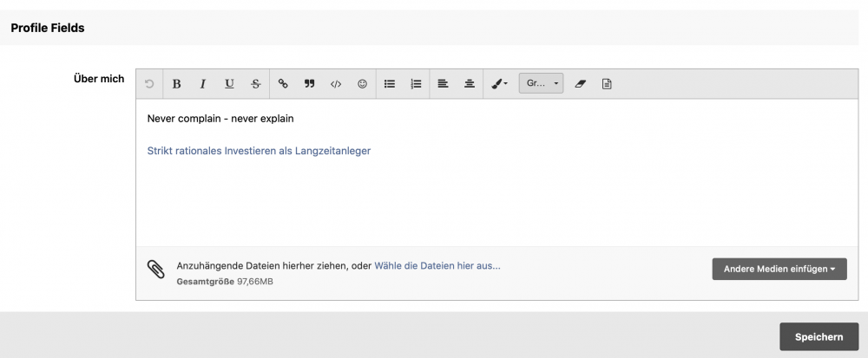Toggle strikethrough formatting
Viewport: 868px width, 358px height.
pos(256,84)
